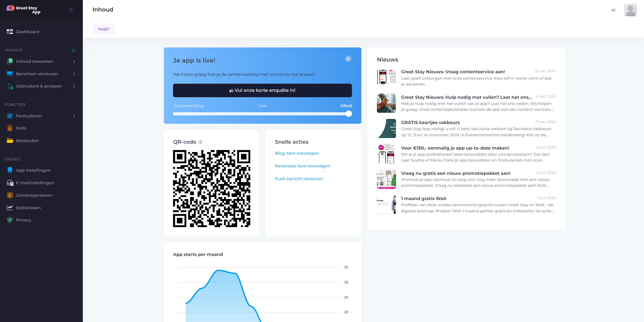Viewport: 644px width, 322px height.
Task: Click the INHOUD list icon in sidebar
Action: 74,51
